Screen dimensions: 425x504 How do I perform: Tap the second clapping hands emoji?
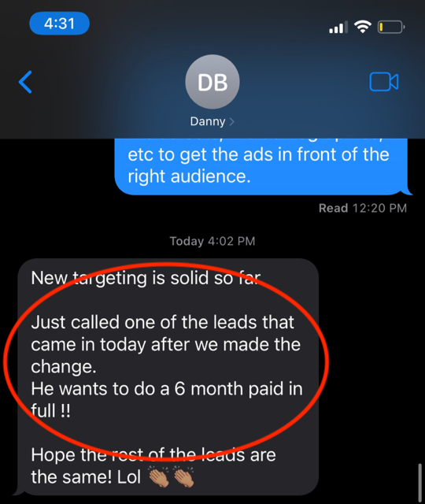183,477
